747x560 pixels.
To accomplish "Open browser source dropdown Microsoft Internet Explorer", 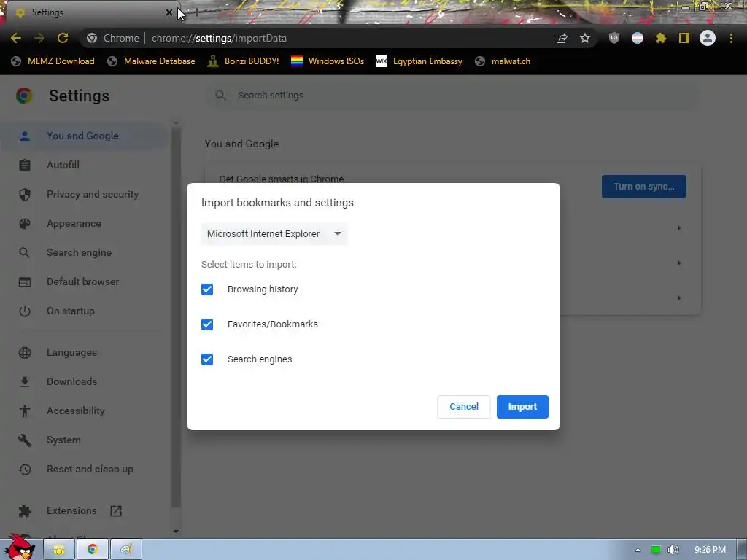I will click(x=274, y=234).
